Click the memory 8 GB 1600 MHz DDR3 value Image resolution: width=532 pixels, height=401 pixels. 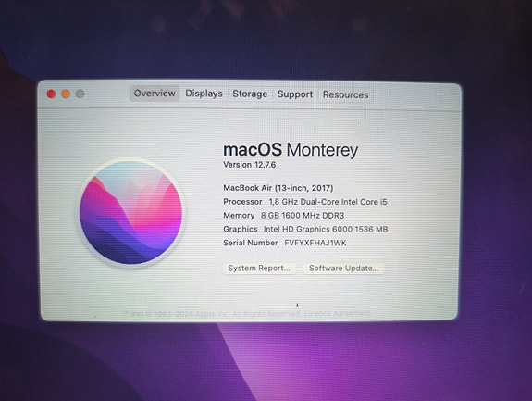pyautogui.click(x=303, y=216)
